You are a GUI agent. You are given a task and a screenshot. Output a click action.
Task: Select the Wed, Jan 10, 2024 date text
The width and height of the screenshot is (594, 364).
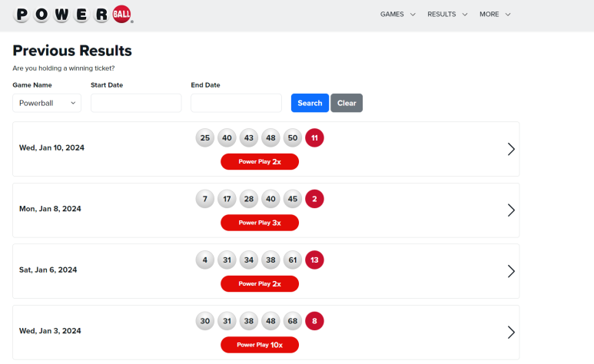coord(52,147)
